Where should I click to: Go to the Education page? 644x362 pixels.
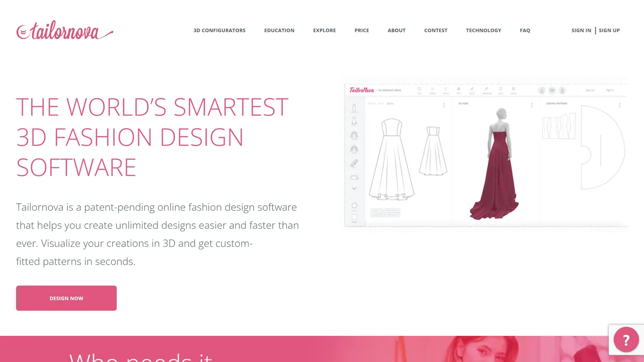279,31
